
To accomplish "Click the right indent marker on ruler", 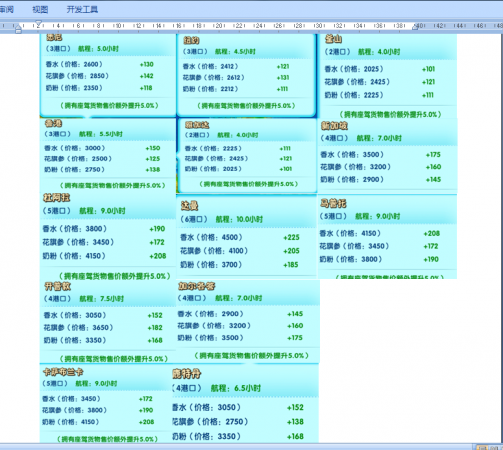I will tap(415, 27).
